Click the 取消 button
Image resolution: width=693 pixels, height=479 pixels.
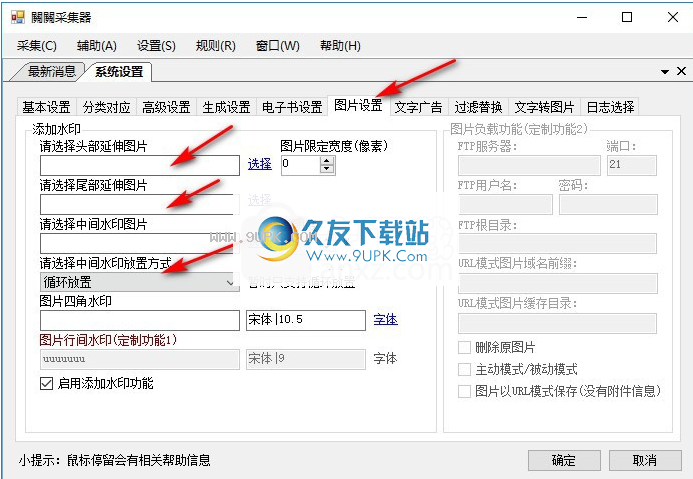pyautogui.click(x=645, y=460)
